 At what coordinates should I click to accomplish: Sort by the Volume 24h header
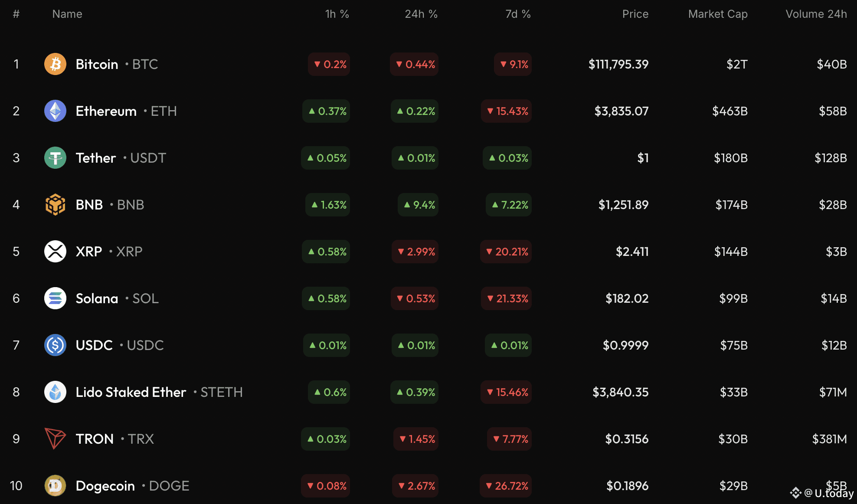[816, 14]
